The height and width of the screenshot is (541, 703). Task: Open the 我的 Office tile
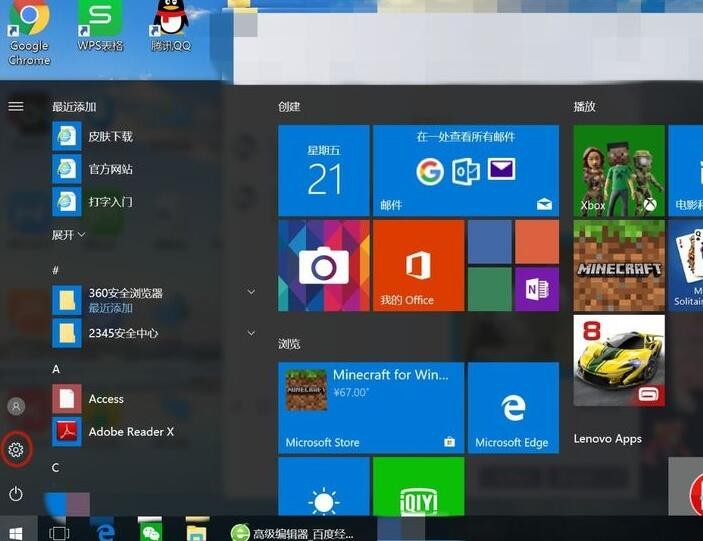click(419, 265)
